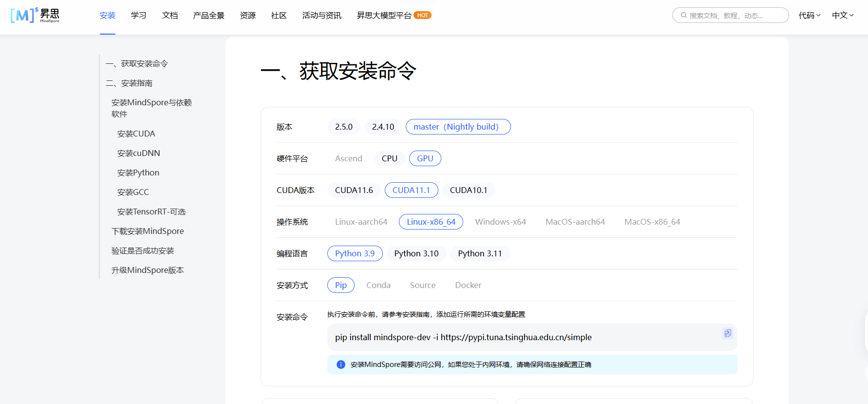
Task: Select Windows-x64 operating system
Action: point(501,222)
